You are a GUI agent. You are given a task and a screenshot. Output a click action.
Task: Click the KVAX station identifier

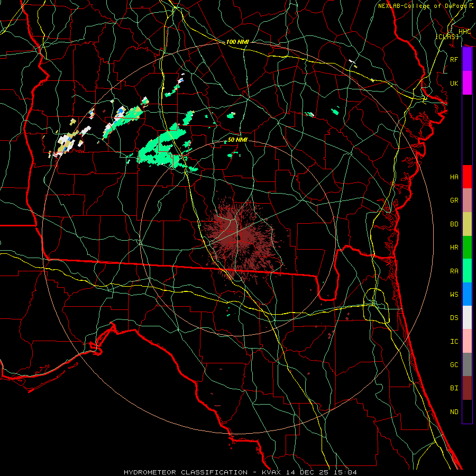click(271, 472)
